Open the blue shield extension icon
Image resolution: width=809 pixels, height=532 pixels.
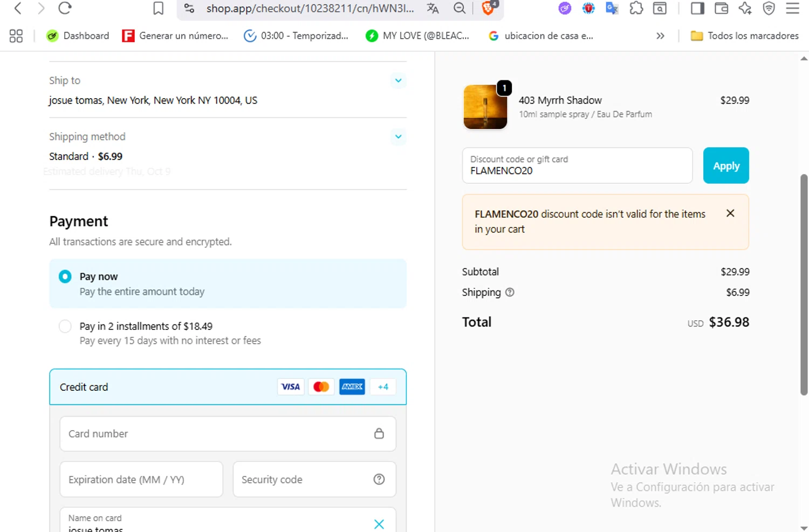click(x=588, y=8)
